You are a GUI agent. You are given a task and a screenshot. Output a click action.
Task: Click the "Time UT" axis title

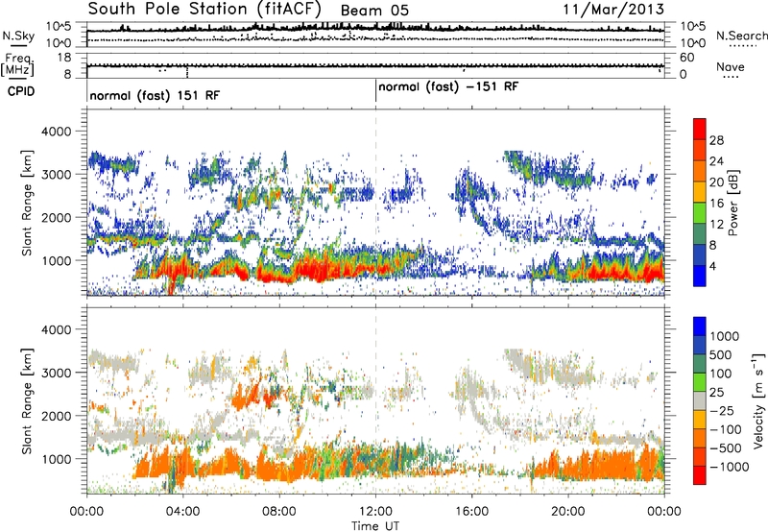coord(375,526)
